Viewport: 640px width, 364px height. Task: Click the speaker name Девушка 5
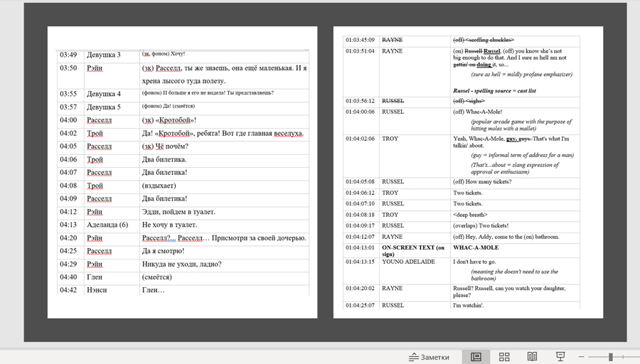coord(104,107)
